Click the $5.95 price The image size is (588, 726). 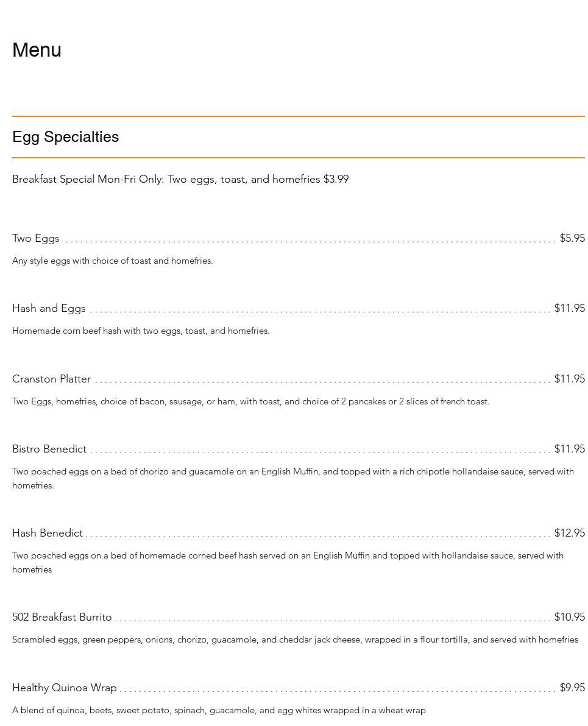point(572,238)
